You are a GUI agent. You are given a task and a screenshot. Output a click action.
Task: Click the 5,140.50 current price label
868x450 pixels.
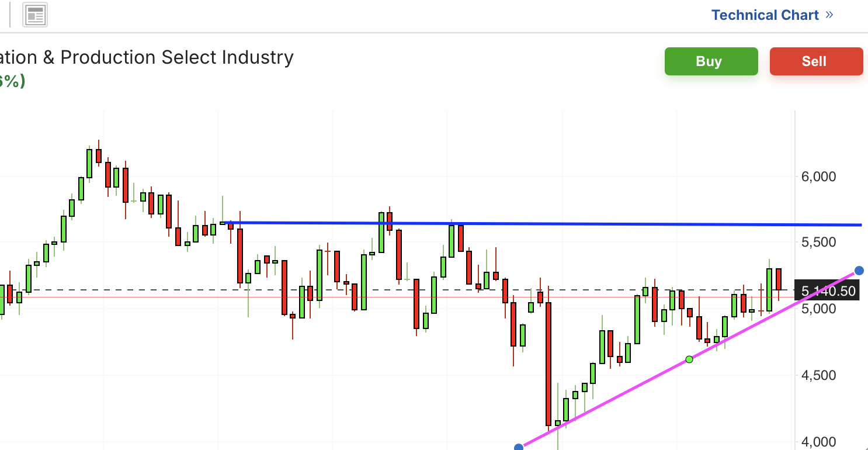pos(829,291)
